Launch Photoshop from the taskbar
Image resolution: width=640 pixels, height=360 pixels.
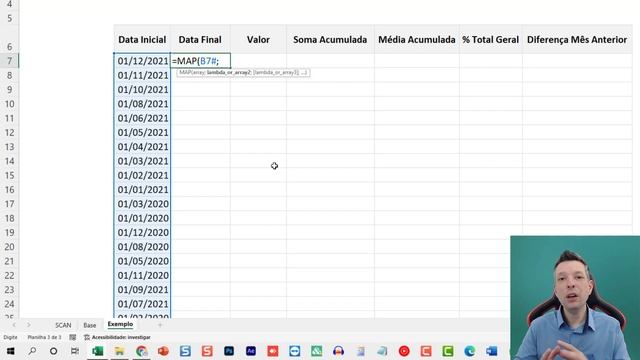pyautogui.click(x=229, y=351)
